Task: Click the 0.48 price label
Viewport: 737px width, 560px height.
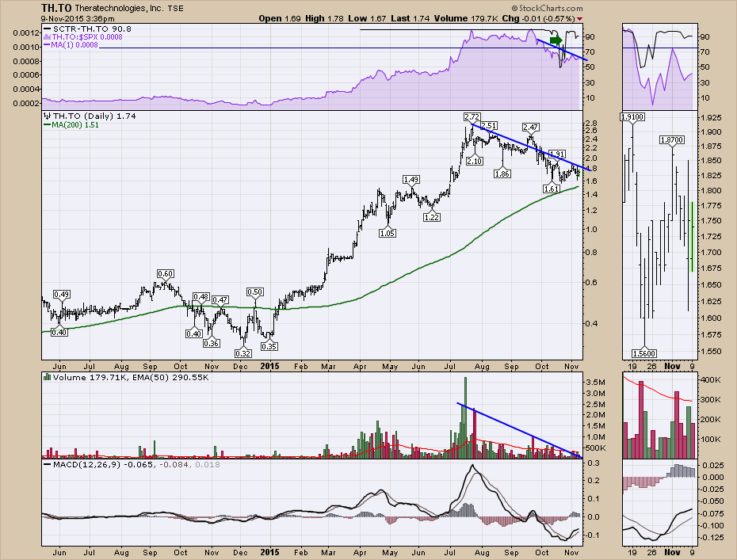Action: pos(201,296)
